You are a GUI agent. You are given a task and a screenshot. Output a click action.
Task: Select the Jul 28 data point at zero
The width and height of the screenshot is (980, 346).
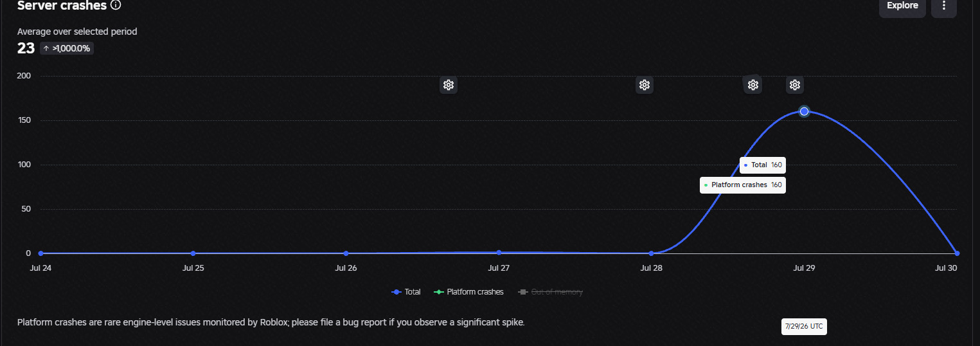pos(652,253)
